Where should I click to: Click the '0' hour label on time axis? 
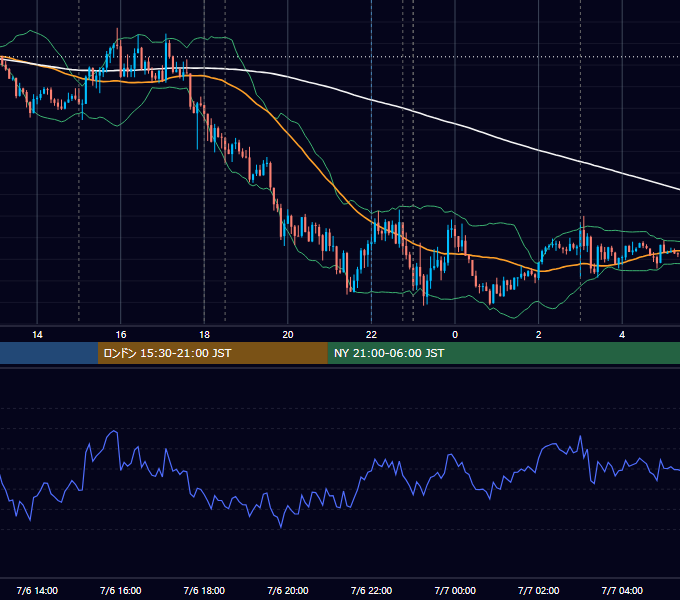pyautogui.click(x=455, y=335)
